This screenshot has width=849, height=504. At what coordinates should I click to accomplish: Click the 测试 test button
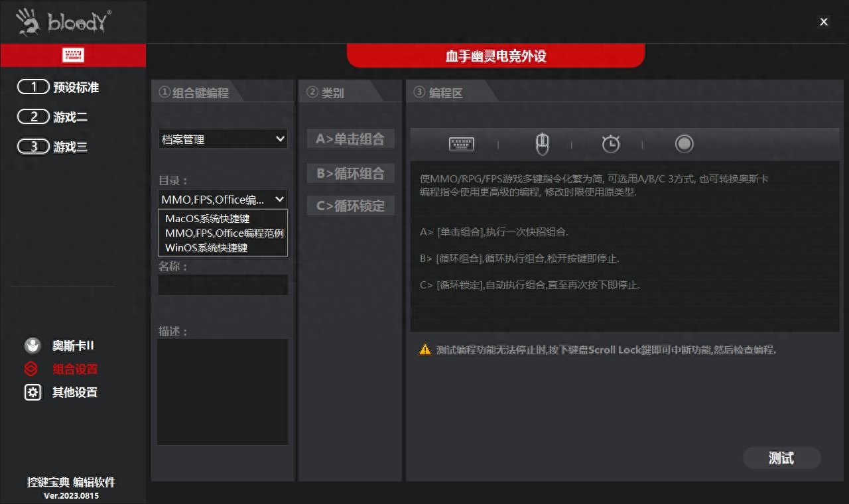coord(781,458)
